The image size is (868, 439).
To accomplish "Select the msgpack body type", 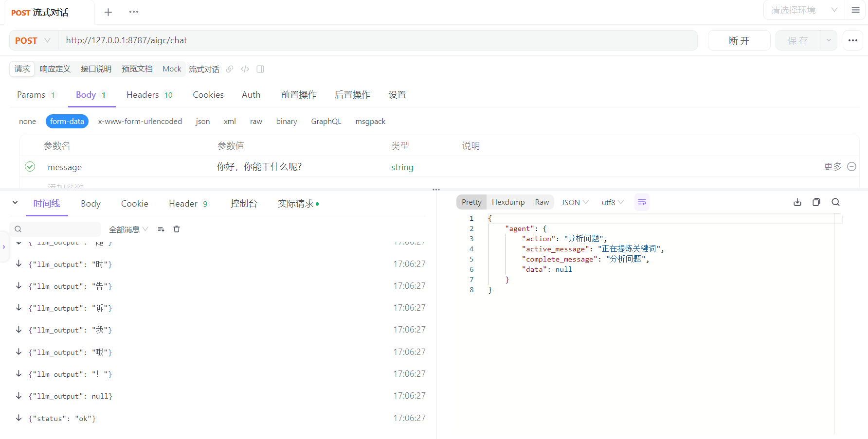I will click(370, 122).
